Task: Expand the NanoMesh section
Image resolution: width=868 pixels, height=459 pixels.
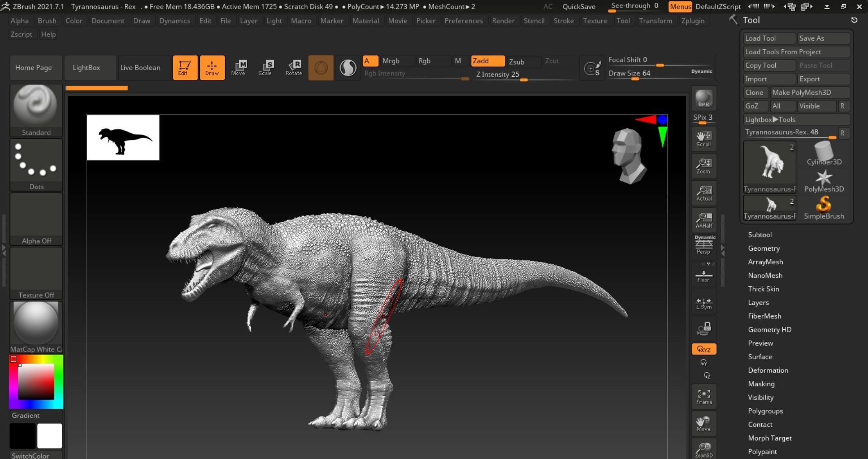Action: tap(765, 276)
